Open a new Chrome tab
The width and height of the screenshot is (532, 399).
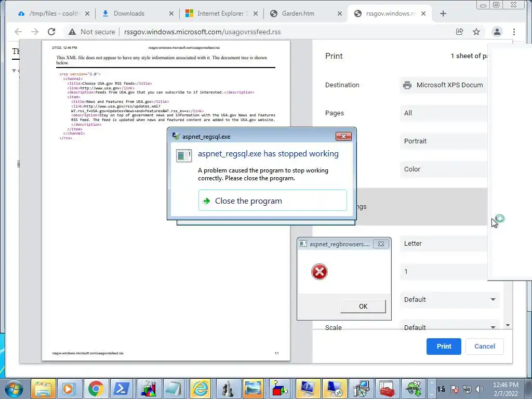[443, 14]
